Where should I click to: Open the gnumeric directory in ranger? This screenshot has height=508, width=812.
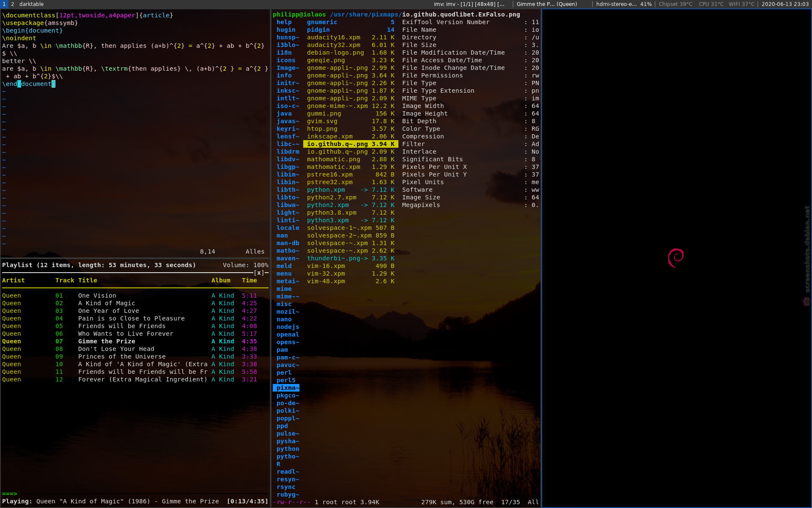pos(351,22)
